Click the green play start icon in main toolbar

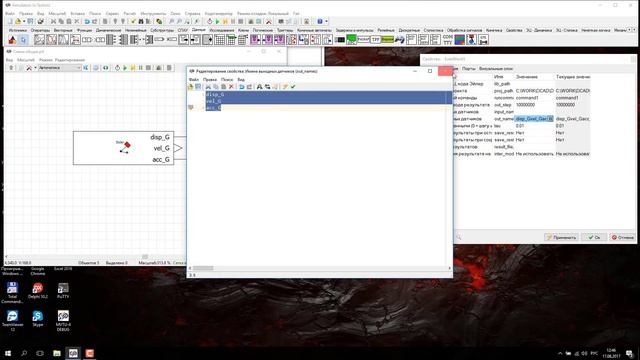pyautogui.click(x=218, y=21)
